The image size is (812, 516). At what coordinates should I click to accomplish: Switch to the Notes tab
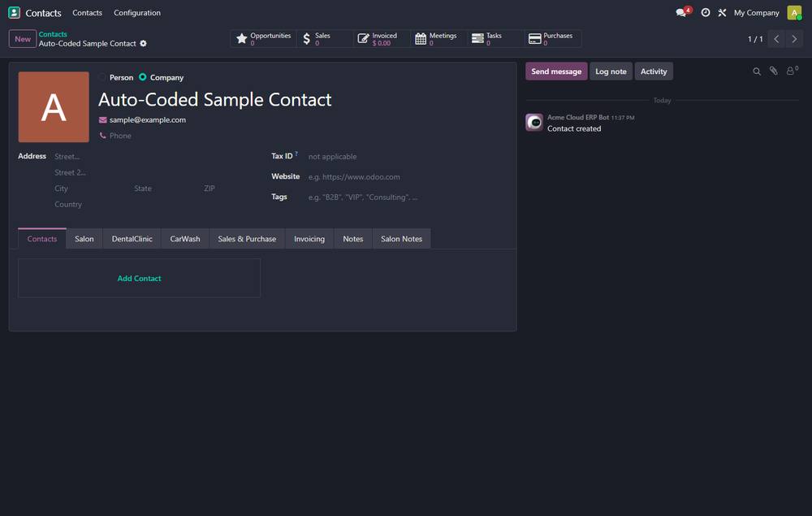[x=352, y=239]
